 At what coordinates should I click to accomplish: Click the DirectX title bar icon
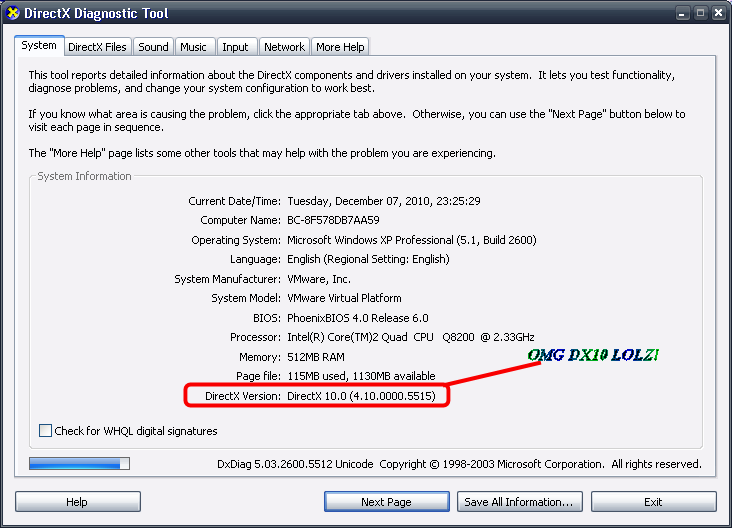13,13
